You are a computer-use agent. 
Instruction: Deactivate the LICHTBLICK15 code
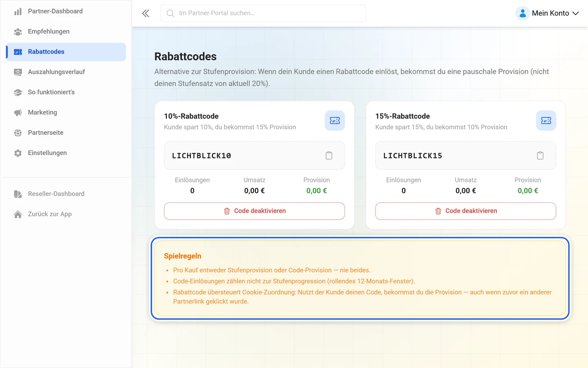(465, 211)
